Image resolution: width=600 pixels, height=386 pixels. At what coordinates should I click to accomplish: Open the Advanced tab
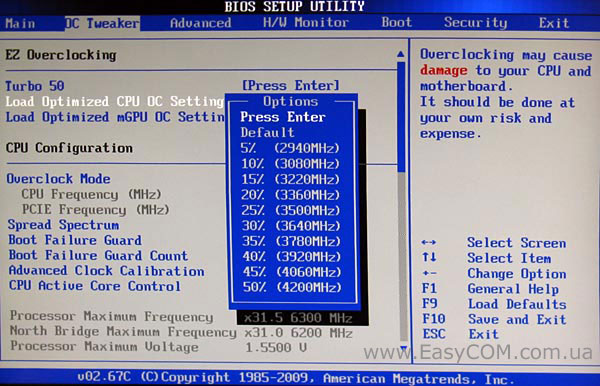[x=201, y=23]
